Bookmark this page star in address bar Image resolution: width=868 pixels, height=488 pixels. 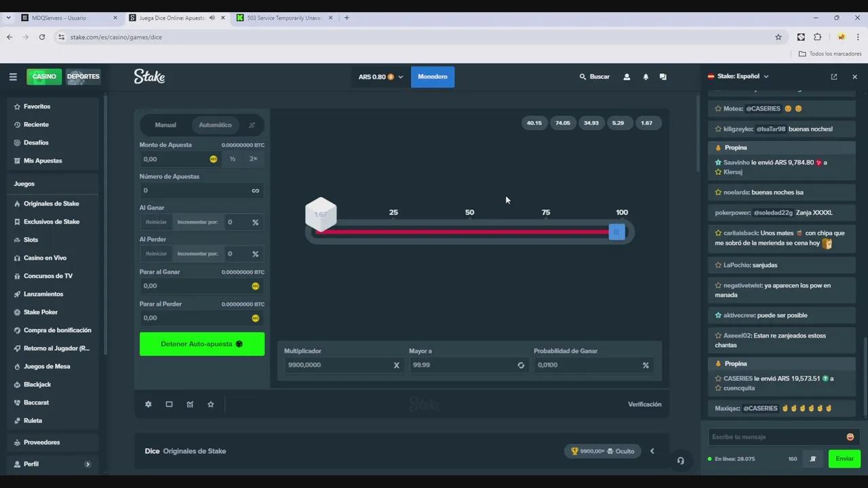(778, 37)
